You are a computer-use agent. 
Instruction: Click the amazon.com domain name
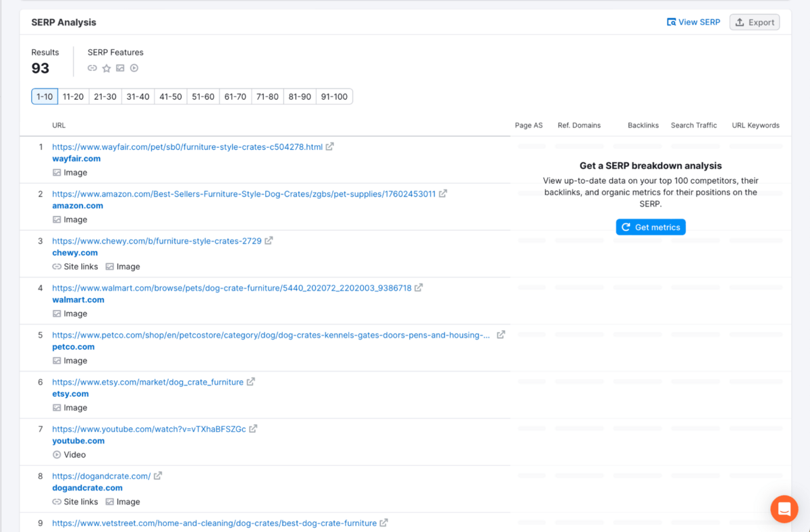(x=78, y=206)
